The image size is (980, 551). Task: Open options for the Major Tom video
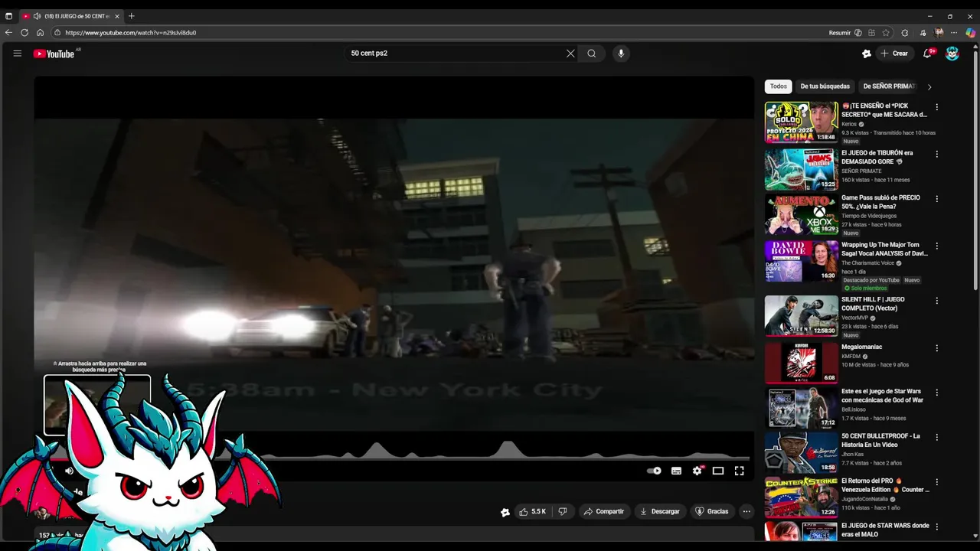click(x=936, y=246)
